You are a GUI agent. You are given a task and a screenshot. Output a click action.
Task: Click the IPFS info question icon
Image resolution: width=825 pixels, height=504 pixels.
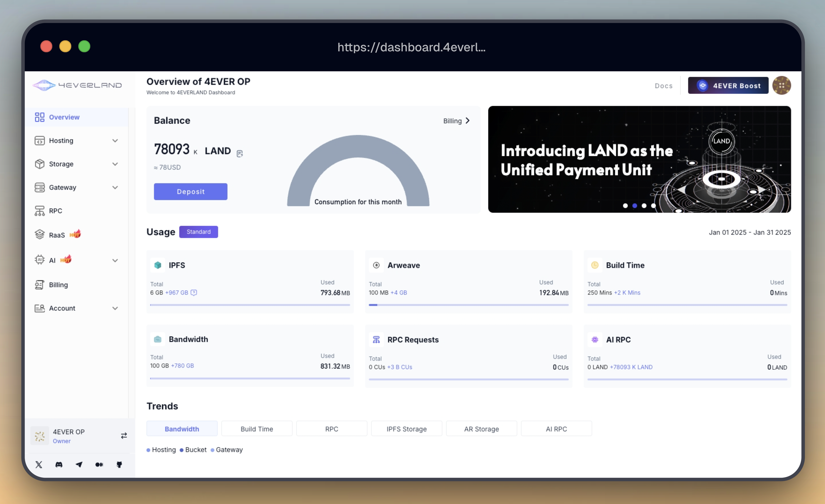click(194, 293)
